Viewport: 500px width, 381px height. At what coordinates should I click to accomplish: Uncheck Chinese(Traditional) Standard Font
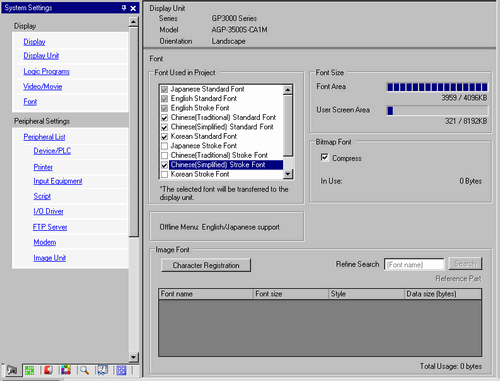(164, 118)
